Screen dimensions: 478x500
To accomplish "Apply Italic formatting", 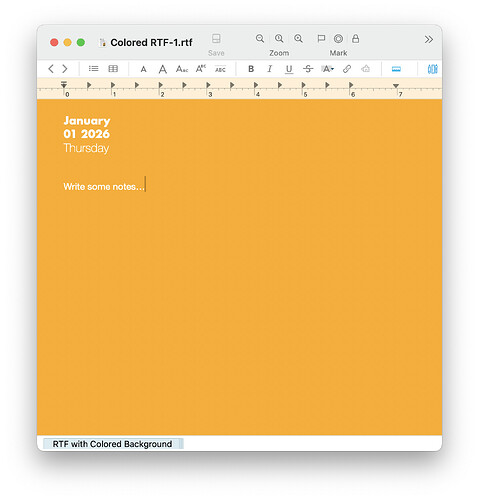I will pyautogui.click(x=270, y=69).
